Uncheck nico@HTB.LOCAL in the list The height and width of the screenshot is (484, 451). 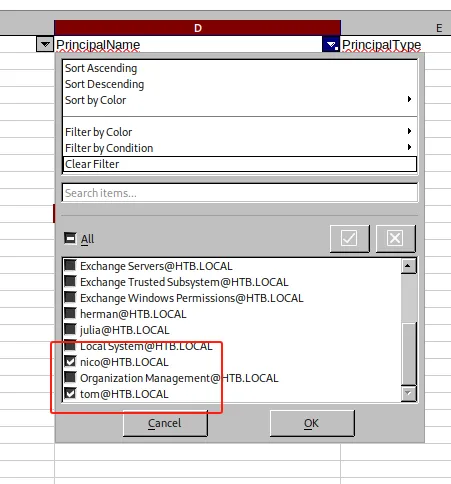pyautogui.click(x=70, y=362)
